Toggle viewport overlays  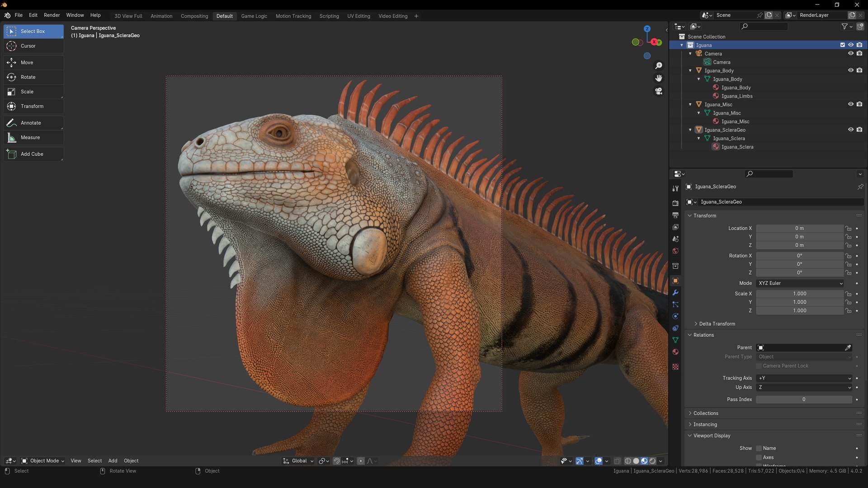[598, 461]
